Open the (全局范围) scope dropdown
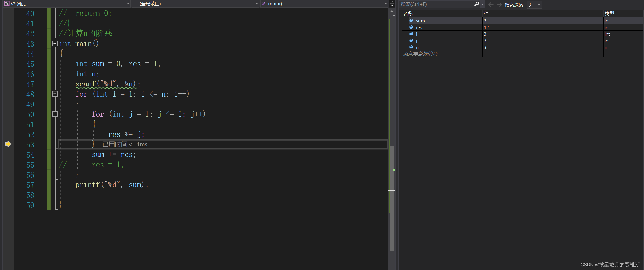This screenshot has width=644, height=270. (195, 4)
